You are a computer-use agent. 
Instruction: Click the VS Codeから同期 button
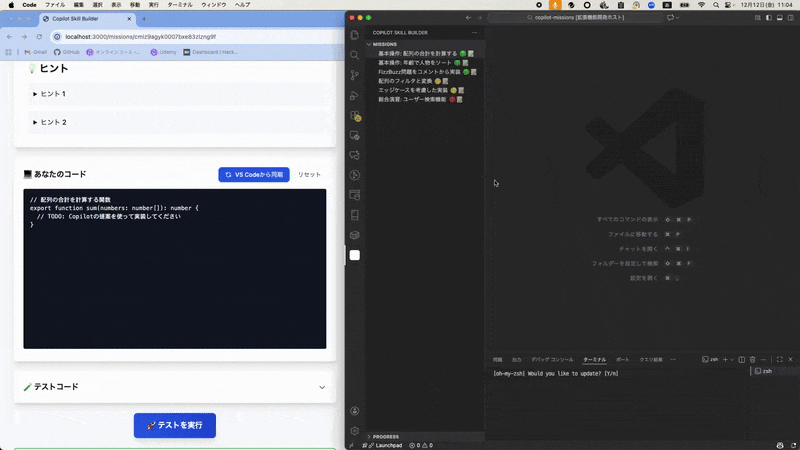click(x=254, y=174)
